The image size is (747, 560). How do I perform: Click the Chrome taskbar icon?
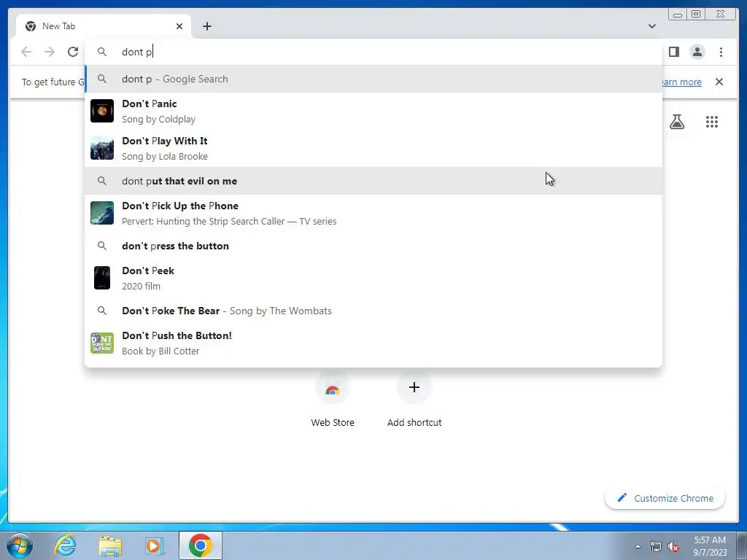(201, 545)
